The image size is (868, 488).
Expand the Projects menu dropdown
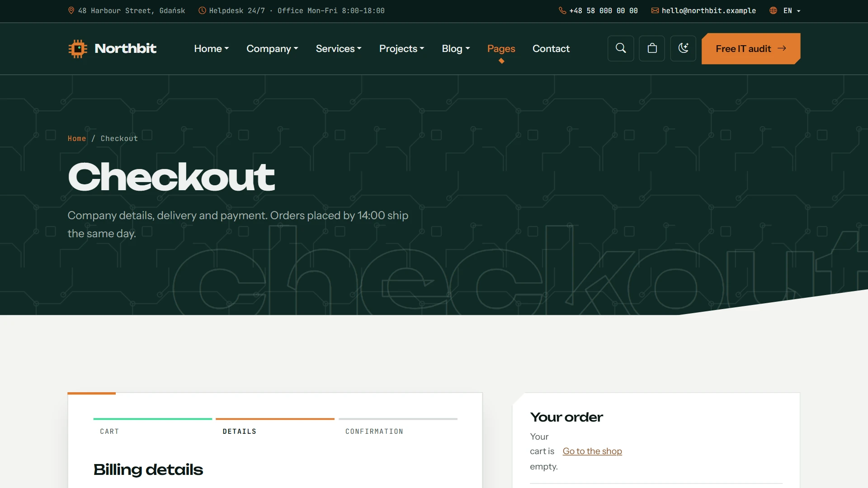[x=401, y=48]
